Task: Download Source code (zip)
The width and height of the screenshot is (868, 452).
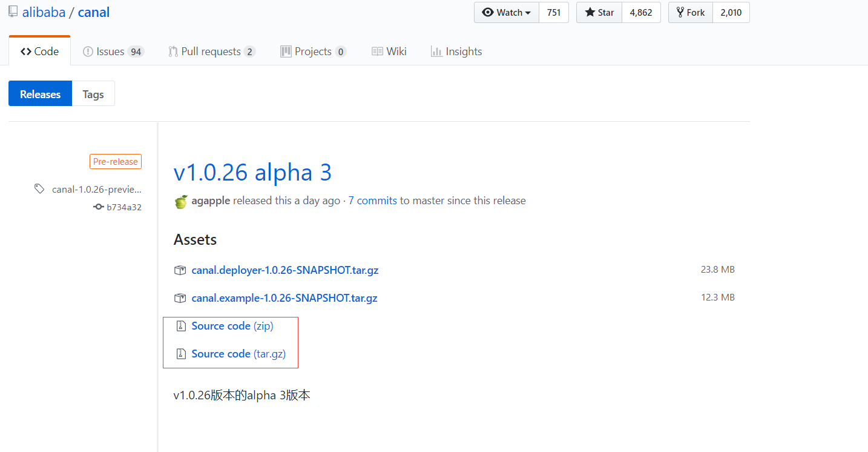Action: click(232, 326)
